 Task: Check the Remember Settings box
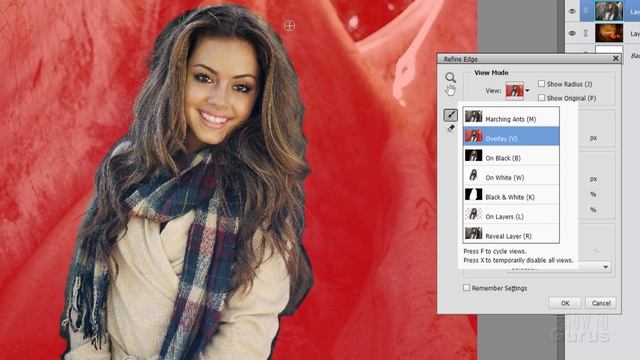pos(467,288)
